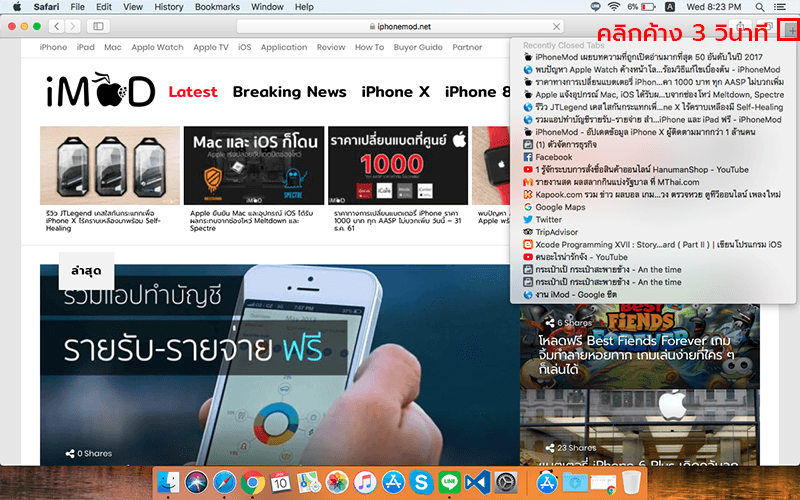
Task: Click the Wi-Fi status icon
Action: pyautogui.click(x=614, y=7)
